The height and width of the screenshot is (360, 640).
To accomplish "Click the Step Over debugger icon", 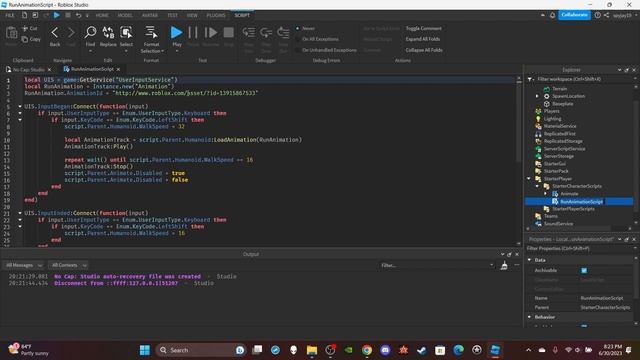I will coord(266,32).
